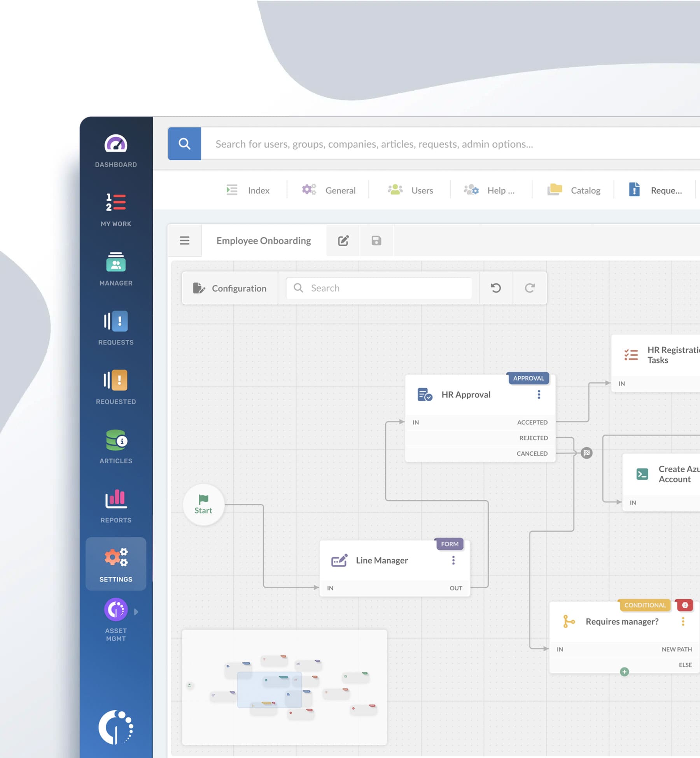Viewport: 700px width, 758px height.
Task: Select the REJECTED output of HR Approval
Action: [534, 438]
